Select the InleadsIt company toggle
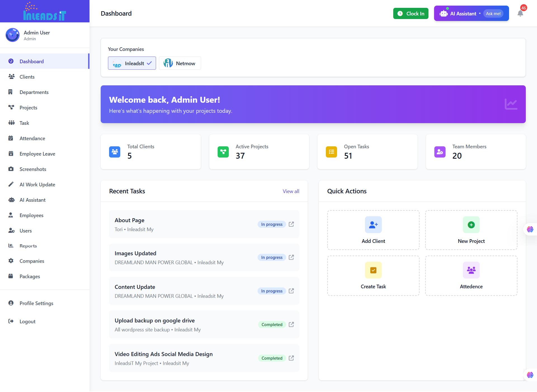The height and width of the screenshot is (392, 537). click(x=132, y=63)
